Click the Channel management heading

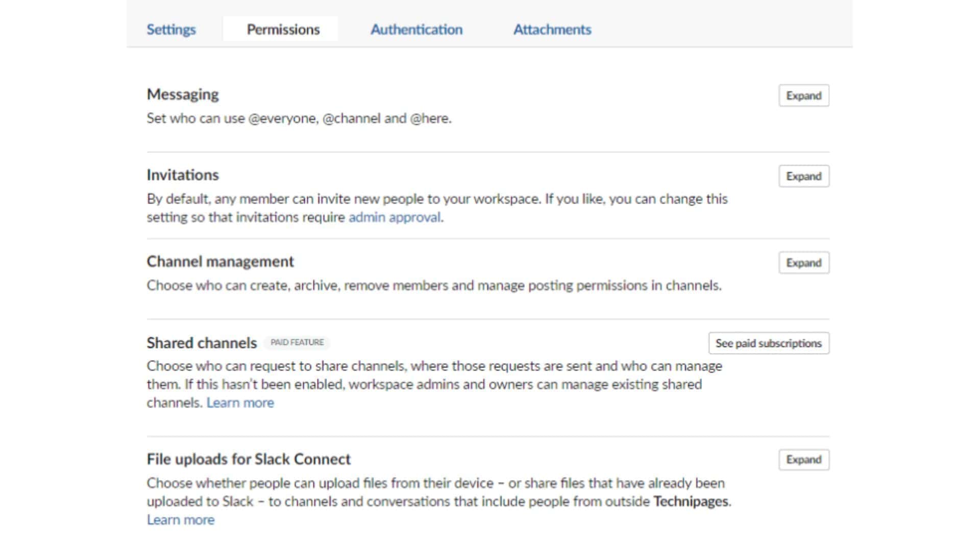(220, 261)
